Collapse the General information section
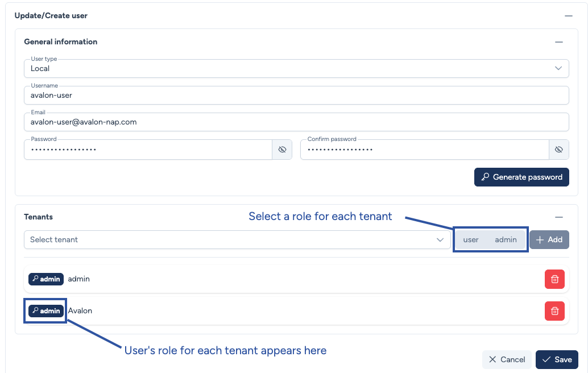The image size is (588, 373). click(x=559, y=42)
